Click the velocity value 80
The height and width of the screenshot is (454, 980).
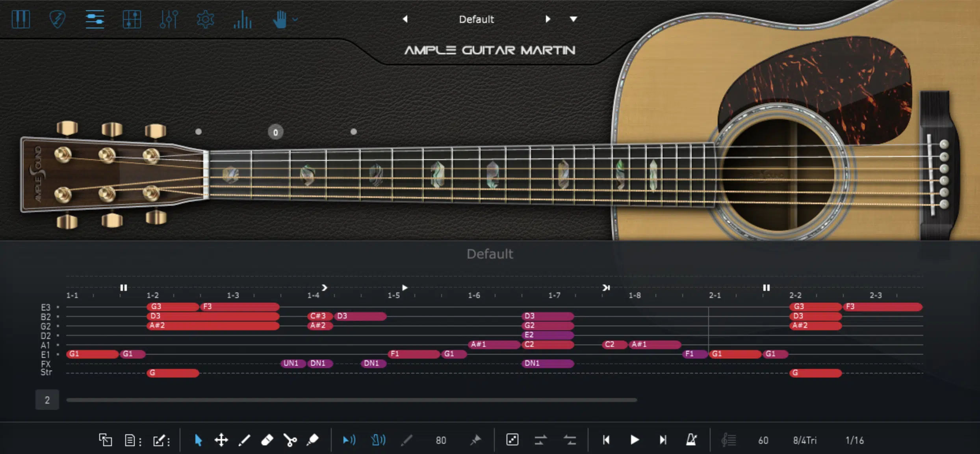tap(441, 440)
